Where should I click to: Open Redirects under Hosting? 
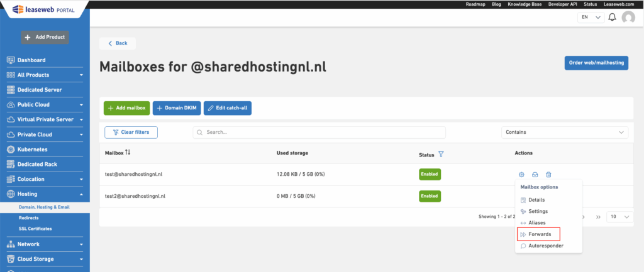[x=29, y=218]
